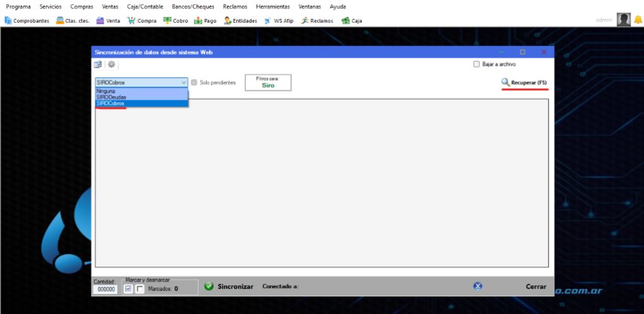
Task: Click the Recuperar (F5) label
Action: [x=528, y=83]
